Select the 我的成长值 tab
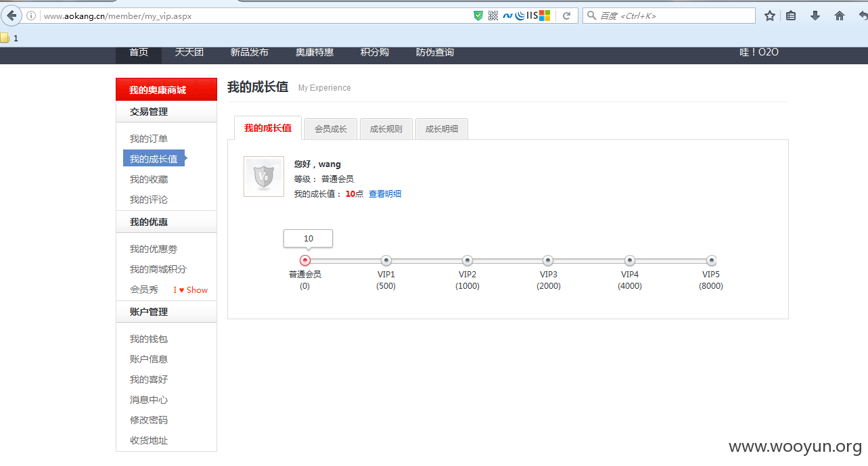The image size is (868, 466). coord(268,128)
